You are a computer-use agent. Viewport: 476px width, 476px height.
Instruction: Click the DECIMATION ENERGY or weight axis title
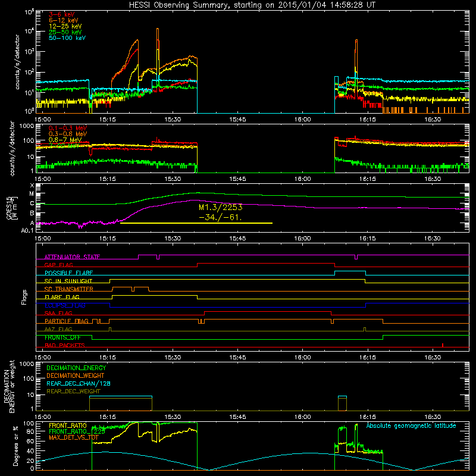[10, 386]
